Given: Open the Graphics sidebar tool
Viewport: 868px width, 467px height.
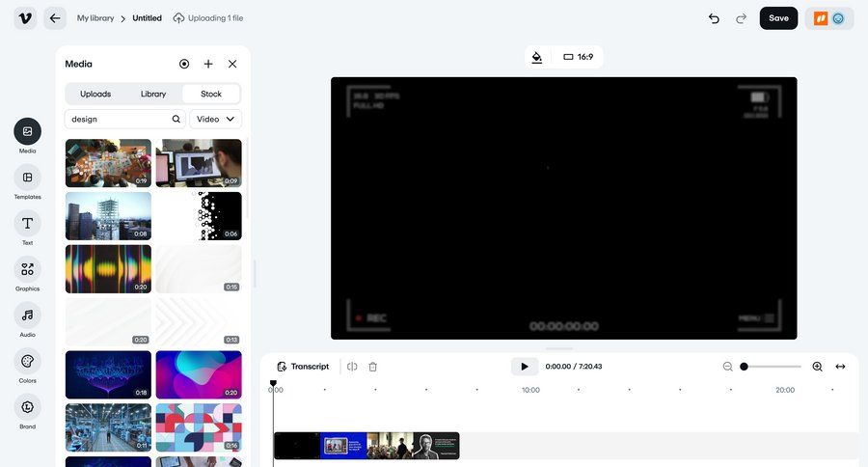Looking at the screenshot, I should tap(27, 274).
